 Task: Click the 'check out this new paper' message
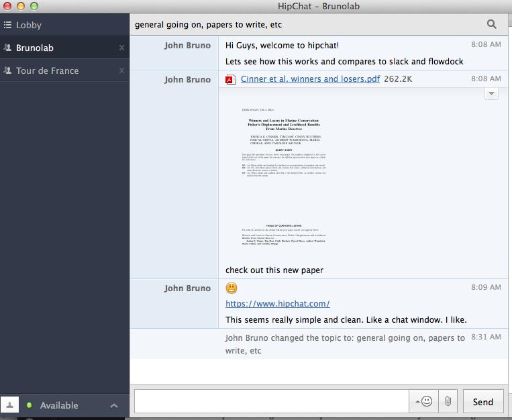[274, 270]
